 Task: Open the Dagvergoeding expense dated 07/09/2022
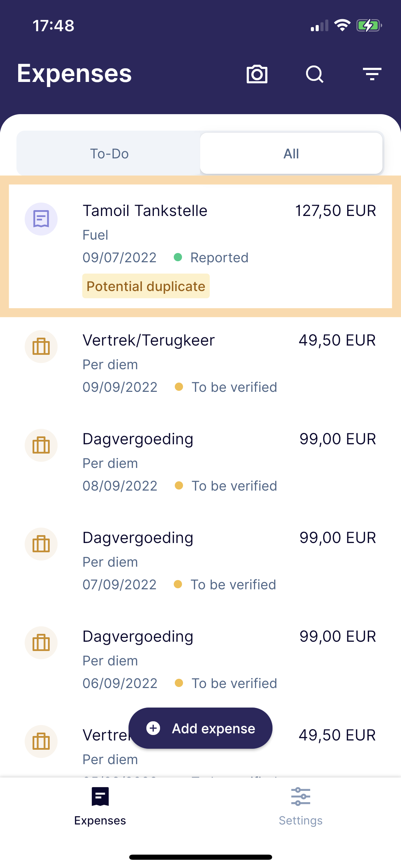(x=200, y=561)
